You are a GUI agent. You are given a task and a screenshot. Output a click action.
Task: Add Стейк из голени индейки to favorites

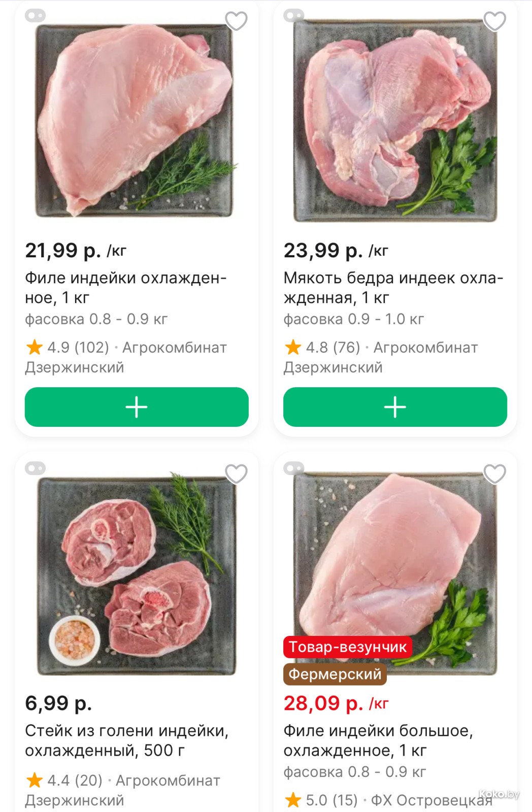coord(236,474)
